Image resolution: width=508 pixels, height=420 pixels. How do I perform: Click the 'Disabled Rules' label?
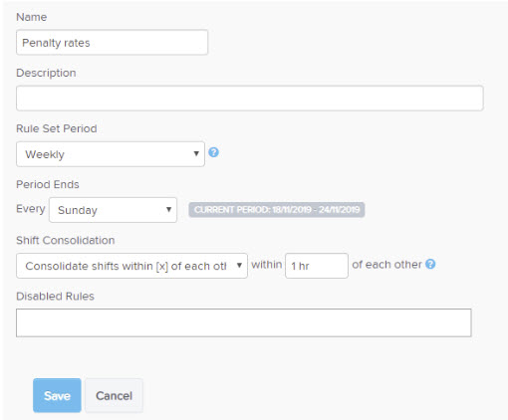click(55, 296)
